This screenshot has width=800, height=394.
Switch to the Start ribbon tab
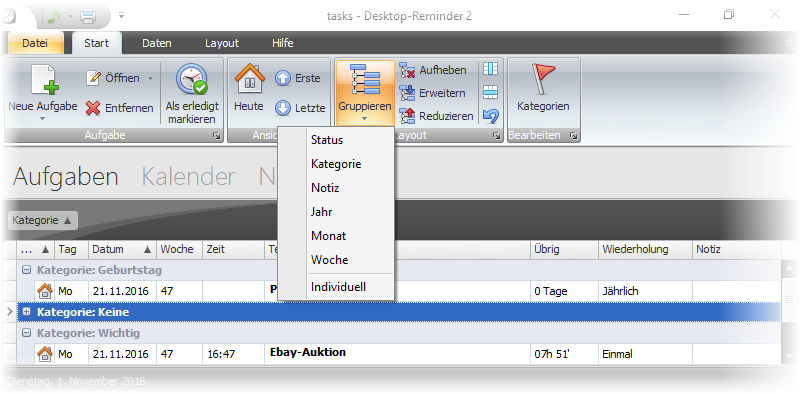click(x=96, y=43)
